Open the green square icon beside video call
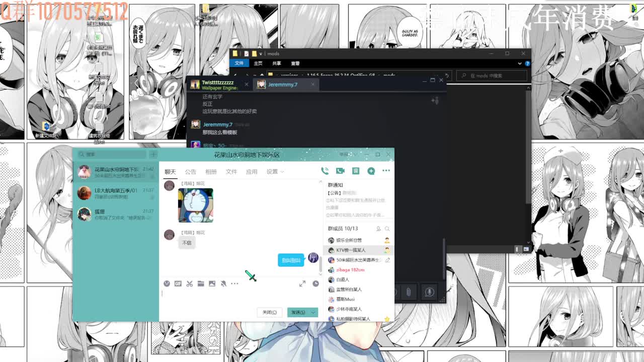This screenshot has height=362, width=644. pyautogui.click(x=356, y=171)
